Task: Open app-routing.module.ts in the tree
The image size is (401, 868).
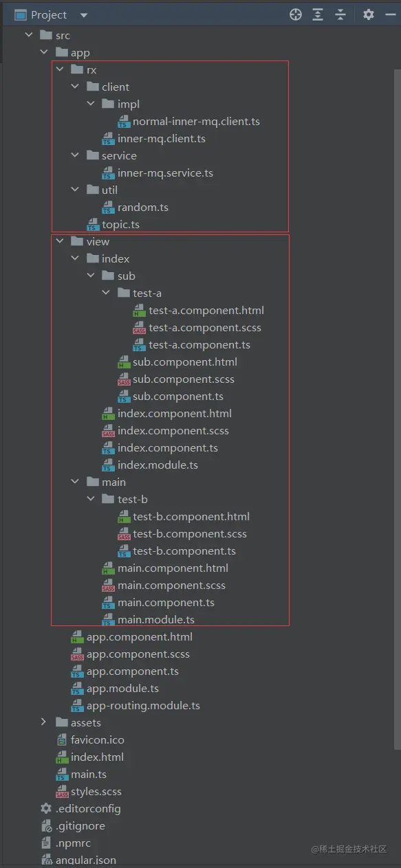Action: [143, 706]
